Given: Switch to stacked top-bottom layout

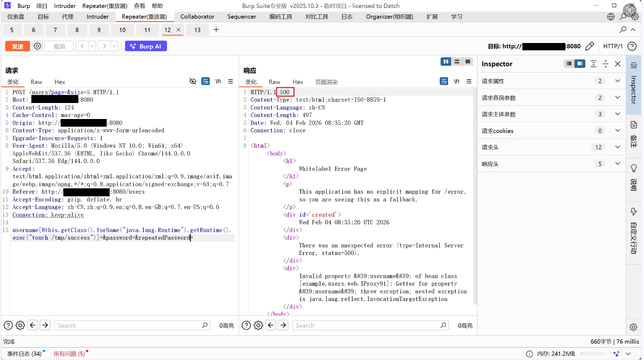Looking at the screenshot, I should click(x=457, y=62).
